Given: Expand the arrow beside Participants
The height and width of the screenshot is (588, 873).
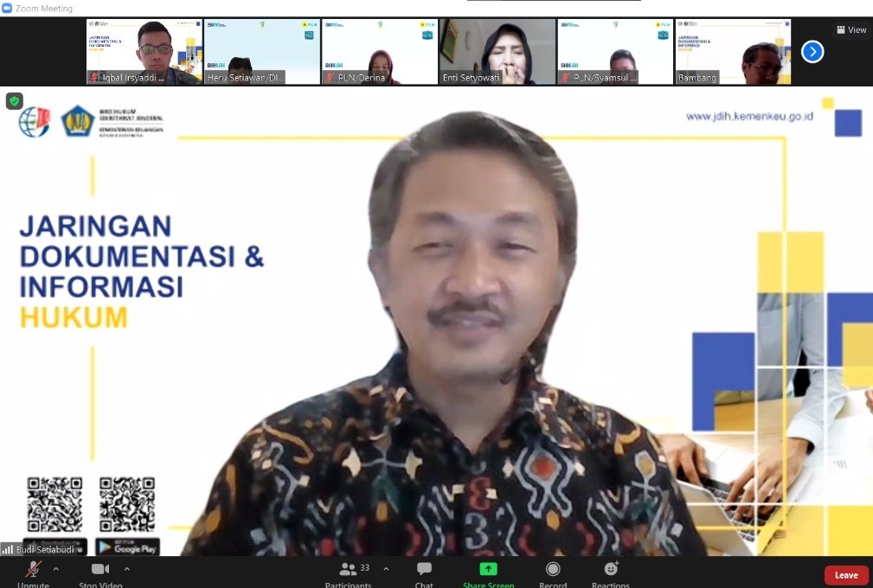Looking at the screenshot, I should click(x=387, y=569).
